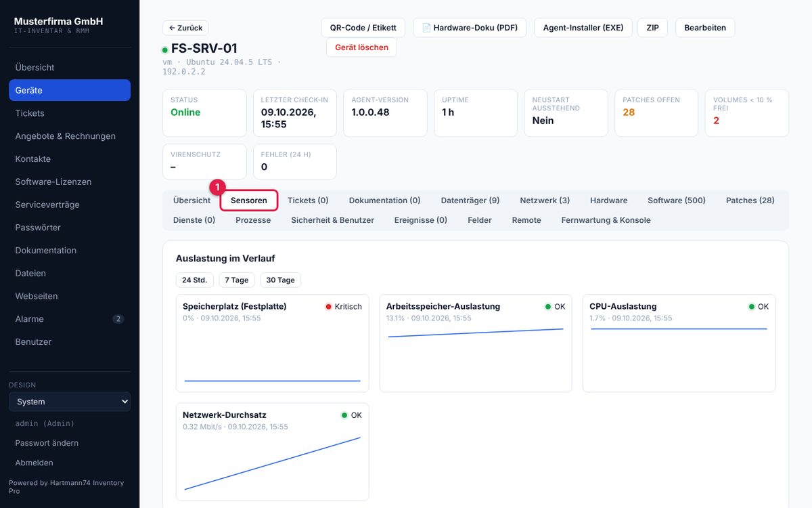Open the CPU-Auslastung sensor chart
The image size is (812, 508).
679,343
